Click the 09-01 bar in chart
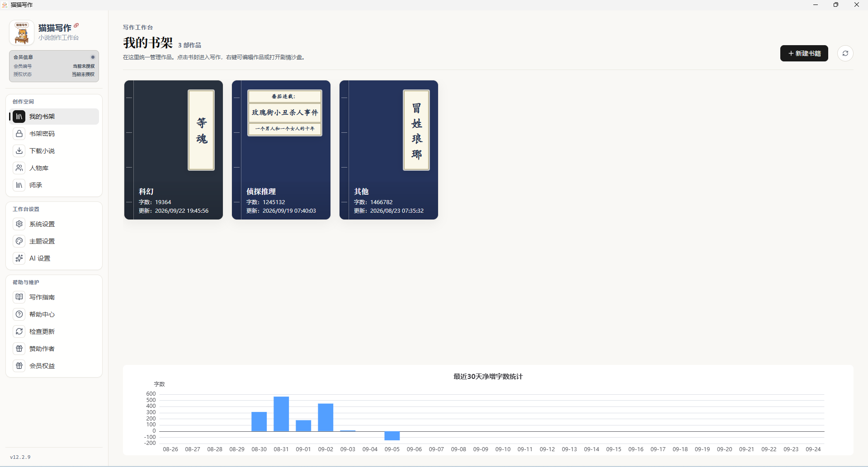The width and height of the screenshot is (868, 467). tap(303, 425)
